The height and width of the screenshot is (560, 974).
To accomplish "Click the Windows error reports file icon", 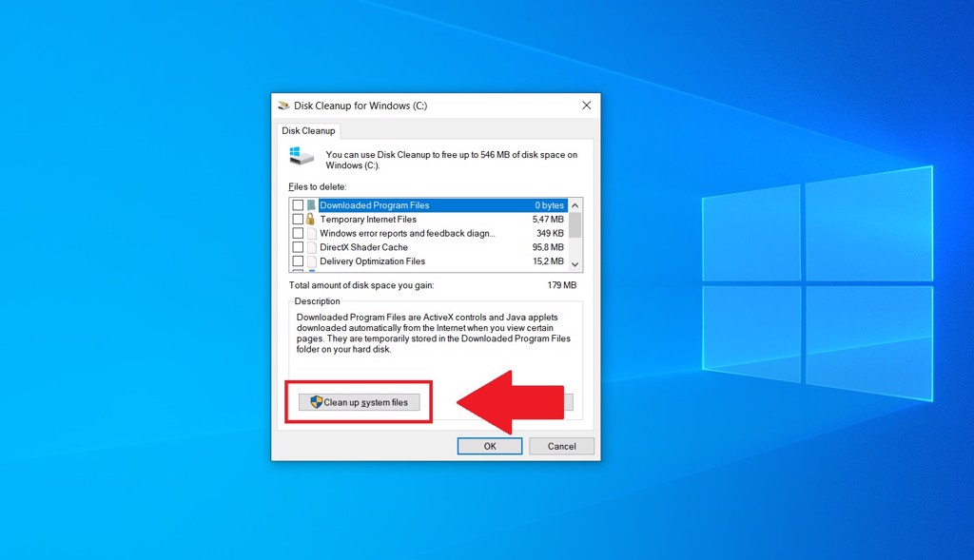I will click(x=311, y=234).
